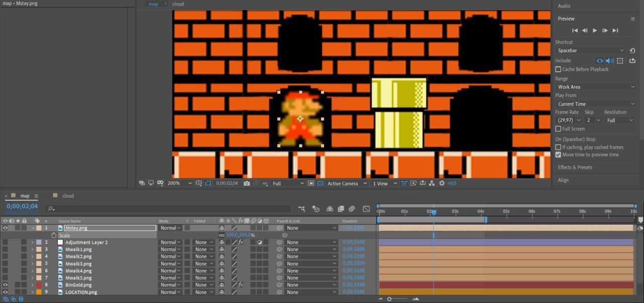The height and width of the screenshot is (303, 644).
Task: Toggle the region of interest
Action: coord(311,183)
